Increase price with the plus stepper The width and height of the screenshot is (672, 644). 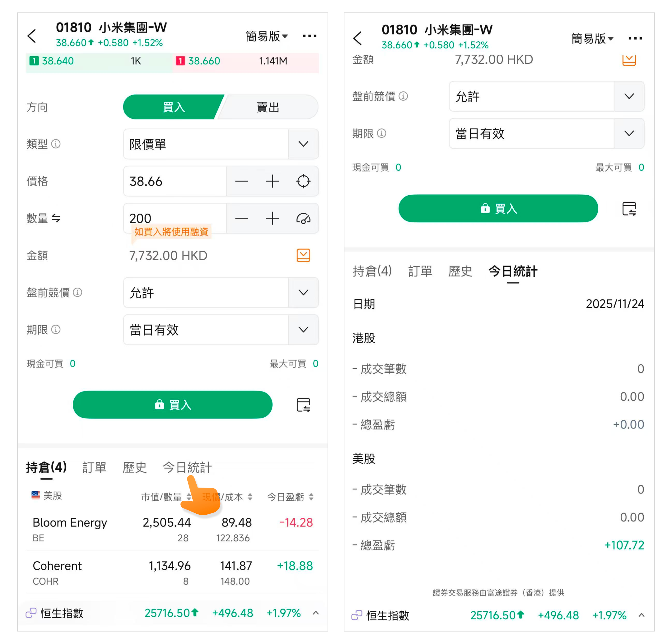[272, 181]
